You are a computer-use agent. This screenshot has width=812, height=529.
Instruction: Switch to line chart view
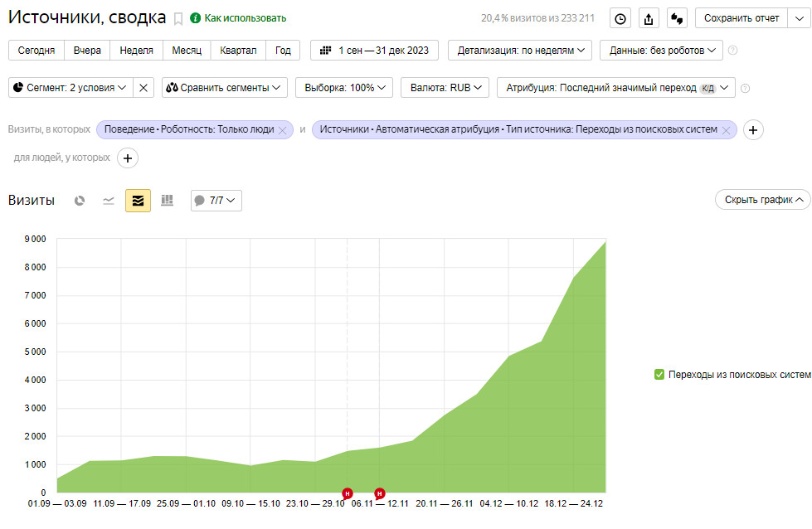(108, 201)
